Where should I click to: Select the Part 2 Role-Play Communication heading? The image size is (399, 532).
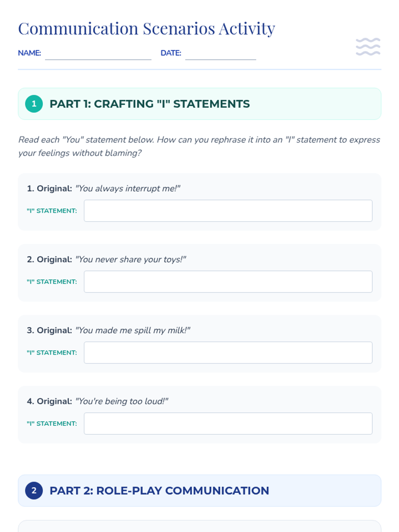click(159, 490)
